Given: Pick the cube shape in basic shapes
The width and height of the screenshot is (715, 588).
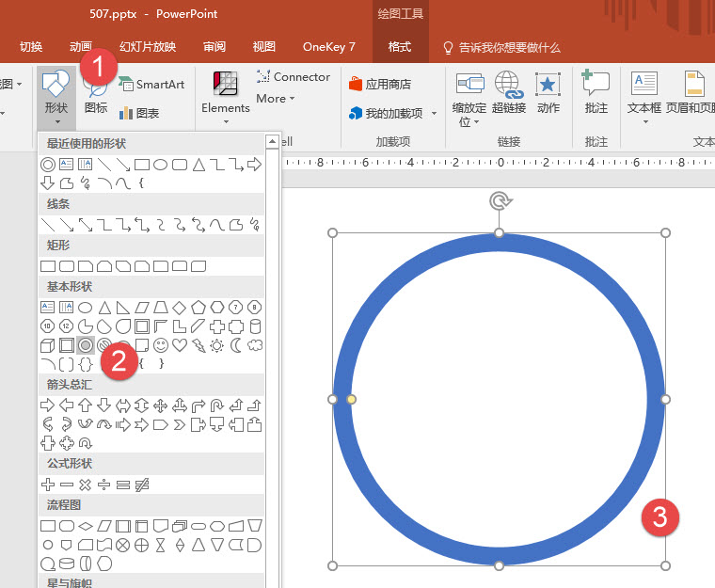Looking at the screenshot, I should click(47, 345).
